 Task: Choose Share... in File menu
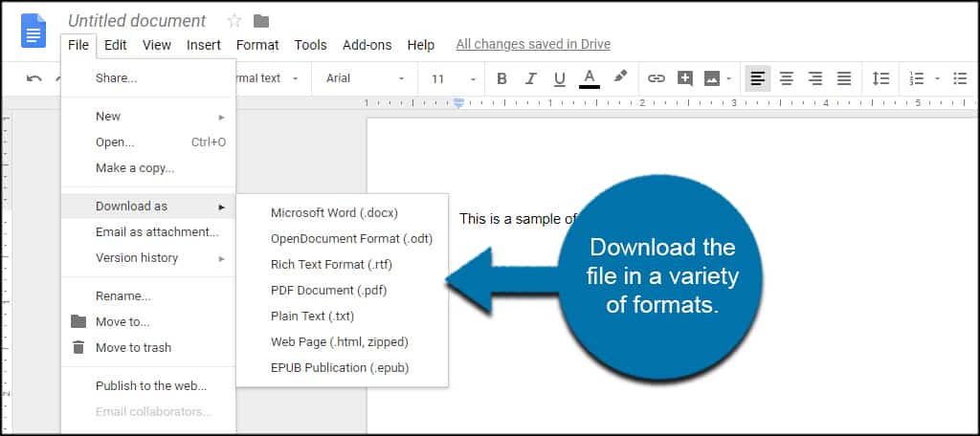(148, 78)
